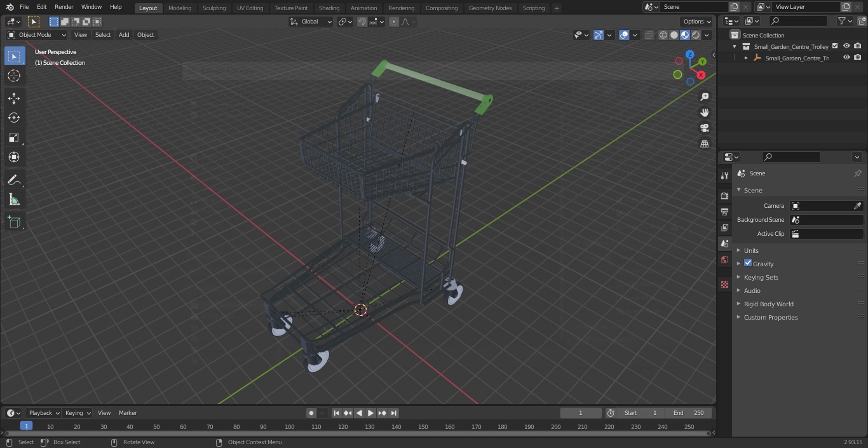Image resolution: width=868 pixels, height=448 pixels.
Task: Switch to the Modeling workspace tab
Action: tap(180, 8)
